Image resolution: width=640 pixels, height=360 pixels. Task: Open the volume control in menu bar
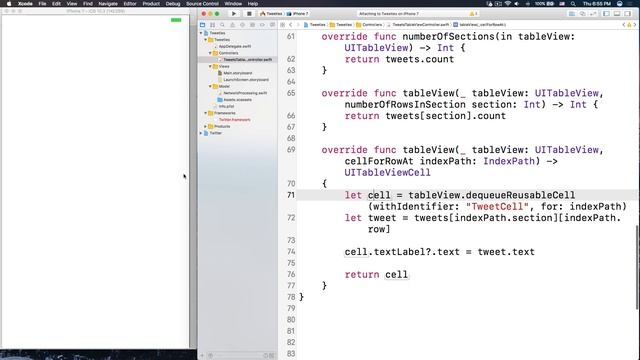517,4
